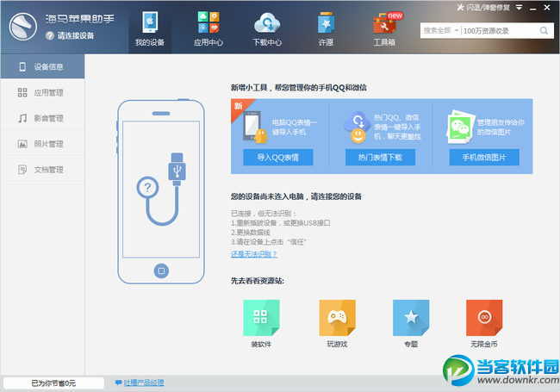560x392 pixels.
Task: Click 手机微信图片 button
Action: click(484, 157)
